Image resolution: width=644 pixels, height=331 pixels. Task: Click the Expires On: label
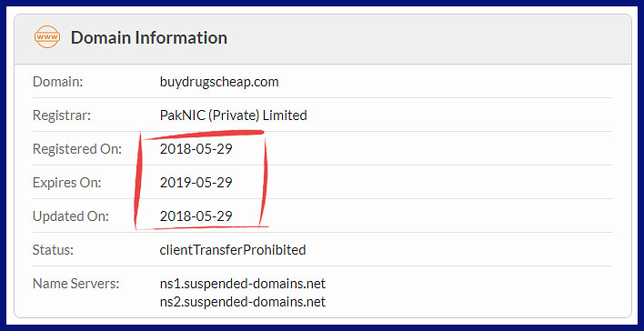(67, 183)
